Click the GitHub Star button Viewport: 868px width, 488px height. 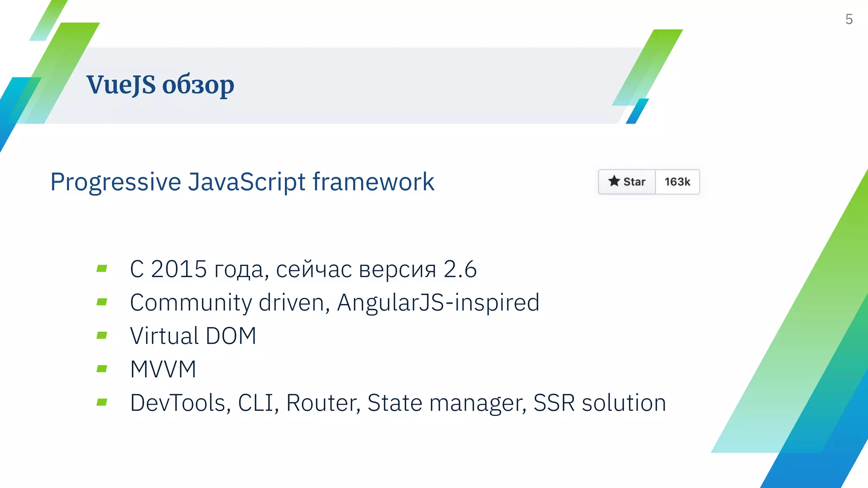point(627,182)
